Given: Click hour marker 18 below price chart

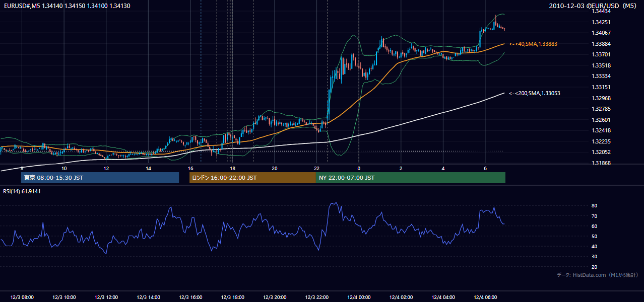Looking at the screenshot, I should coord(232,168).
